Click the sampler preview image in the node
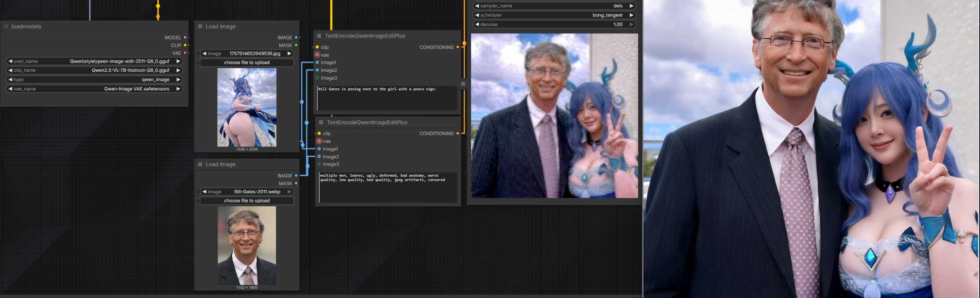This screenshot has height=298, width=980. pos(555,116)
